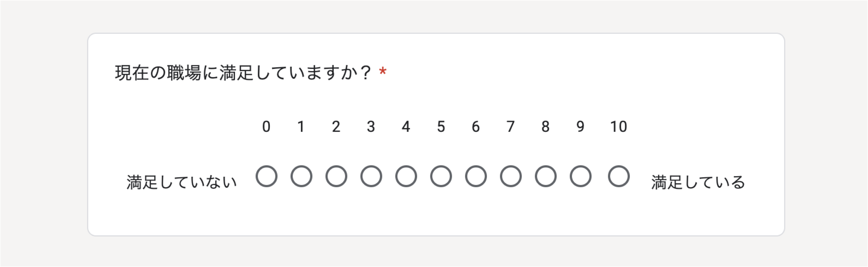Click the 満足していない label
The width and height of the screenshot is (868, 267).
point(182,182)
